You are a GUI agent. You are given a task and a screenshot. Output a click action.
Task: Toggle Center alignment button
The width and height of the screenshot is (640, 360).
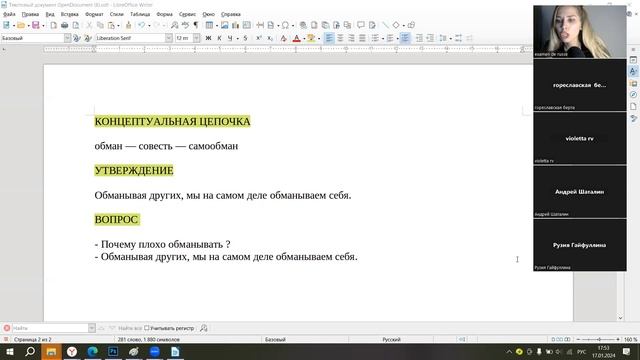340,38
